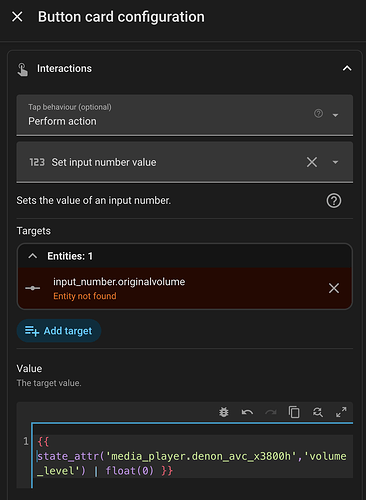Click the Interactions hand tap icon

23,69
